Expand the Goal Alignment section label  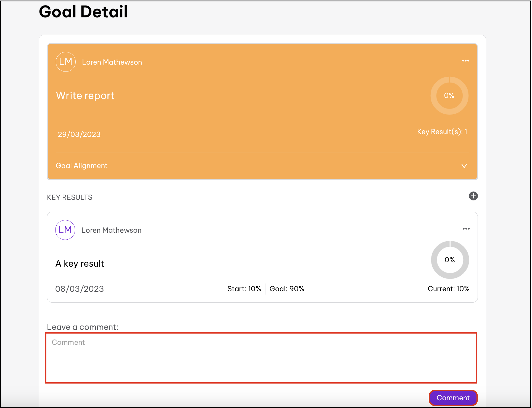click(x=81, y=166)
